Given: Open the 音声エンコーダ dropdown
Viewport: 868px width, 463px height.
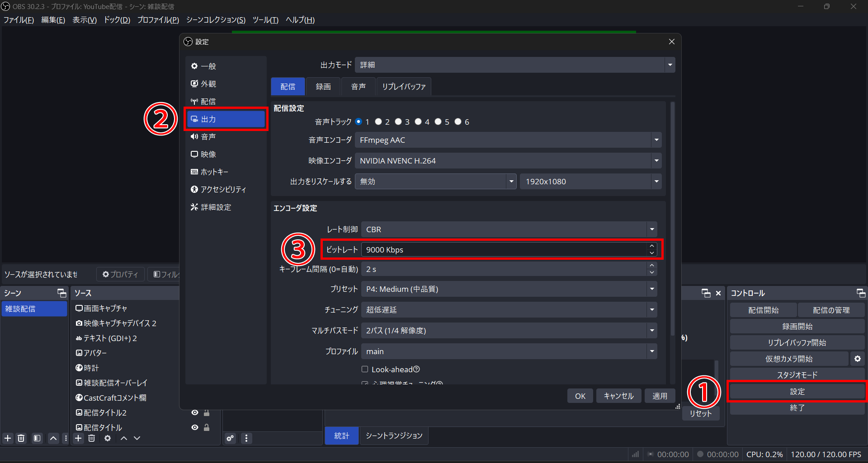Looking at the screenshot, I should (508, 140).
